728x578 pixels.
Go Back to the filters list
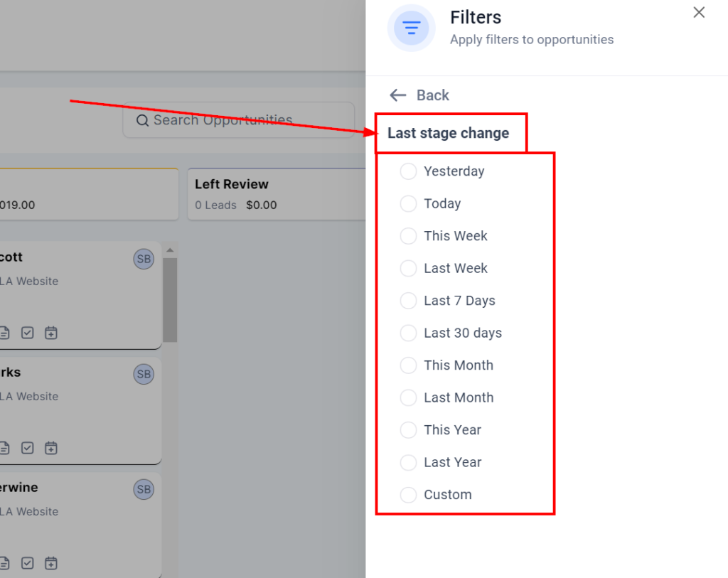point(419,95)
